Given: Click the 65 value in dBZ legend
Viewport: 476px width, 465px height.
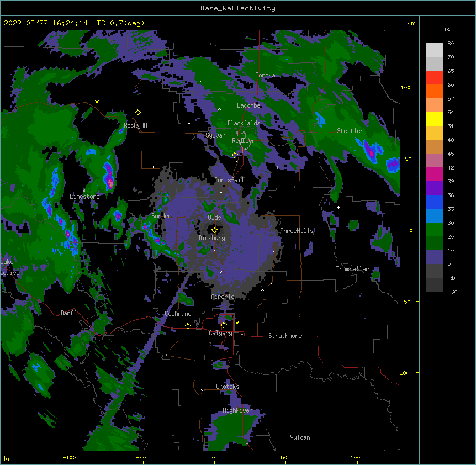Looking at the screenshot, I should [x=451, y=71].
